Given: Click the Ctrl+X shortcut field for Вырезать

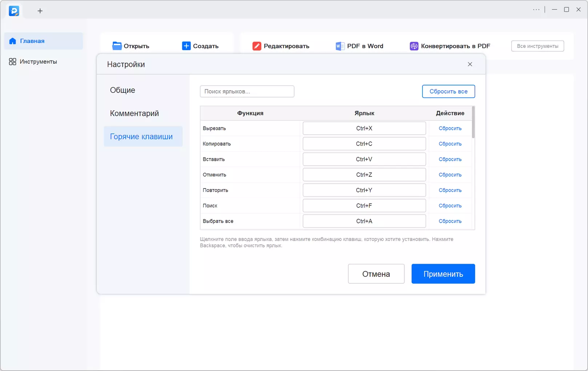Looking at the screenshot, I should pos(364,128).
